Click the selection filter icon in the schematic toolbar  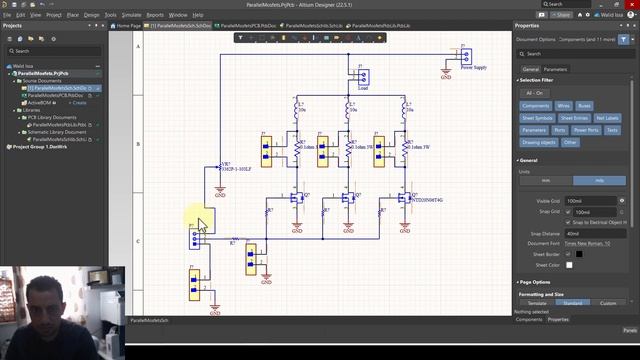point(240,38)
